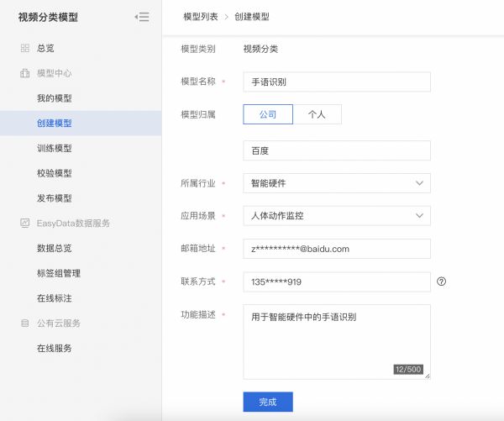Click the EasyData数据服务 section header
Viewport: 504px width, 421px height.
73,223
